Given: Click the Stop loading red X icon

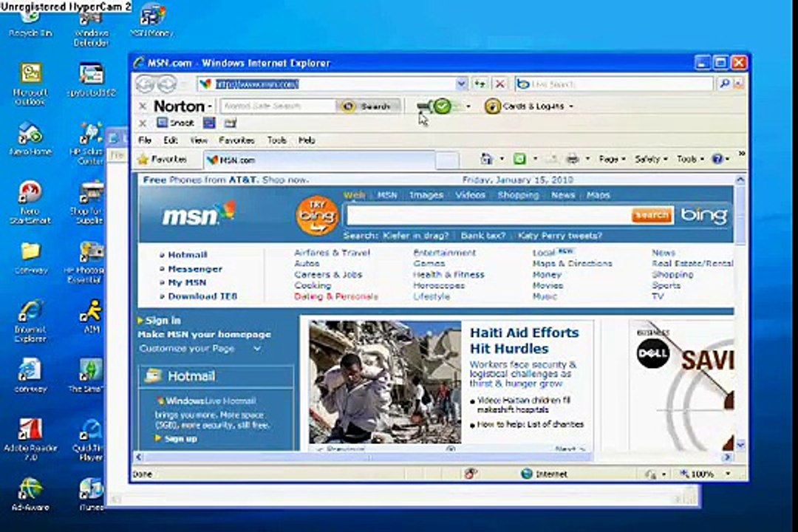Looking at the screenshot, I should click(x=499, y=84).
